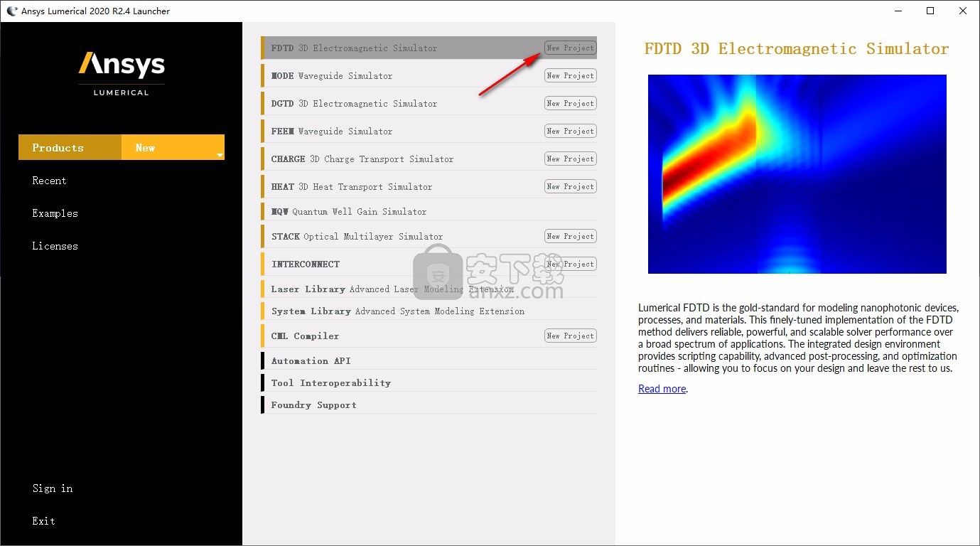Screen dimensions: 980x546
Task: Select System Library Advanced System Modeling Extension
Action: tap(429, 311)
